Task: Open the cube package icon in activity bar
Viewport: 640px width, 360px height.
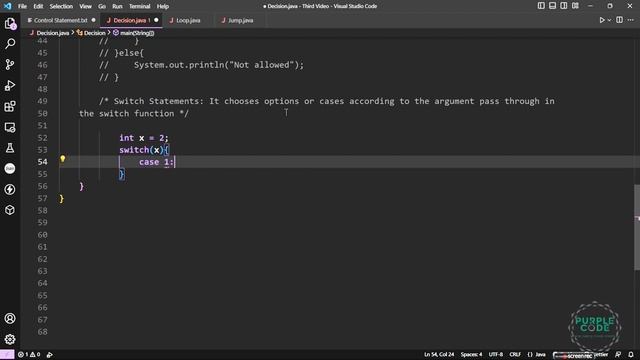Action: 10,210
